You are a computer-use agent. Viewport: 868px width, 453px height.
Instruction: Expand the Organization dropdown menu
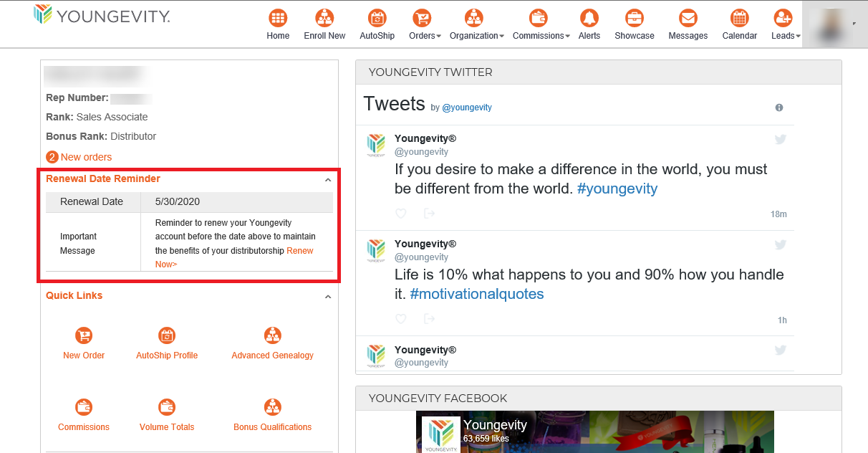[476, 36]
